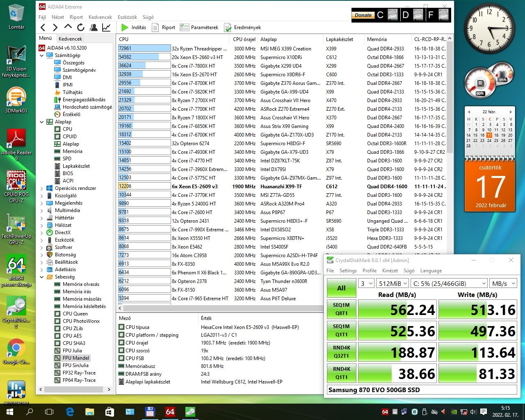This screenshot has height=420, width=525.
Task: Select the Túlhajtás tree item
Action: coord(72,92)
